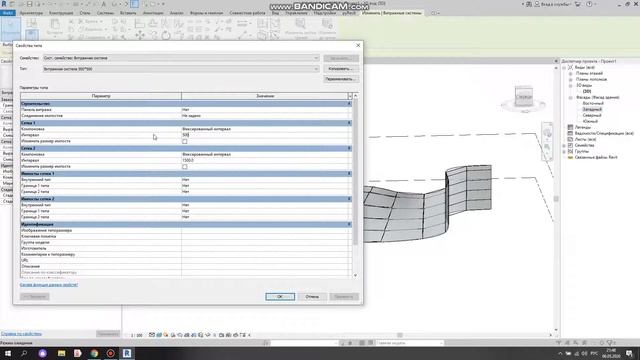Open File Explorer from taskbar
Screen dimensions: 640x360
(x=62, y=353)
